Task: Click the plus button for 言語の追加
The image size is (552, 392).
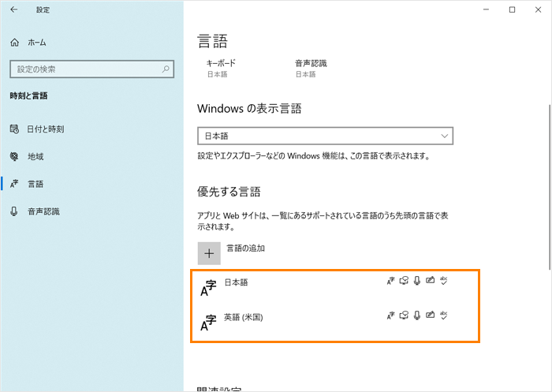Action: point(209,253)
